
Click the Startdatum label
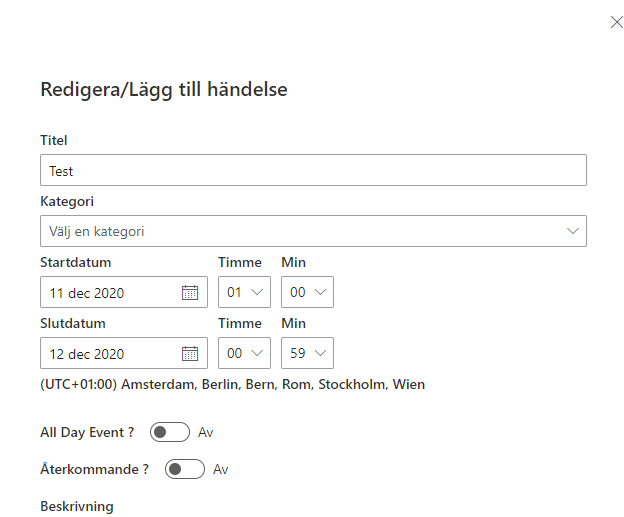76,262
